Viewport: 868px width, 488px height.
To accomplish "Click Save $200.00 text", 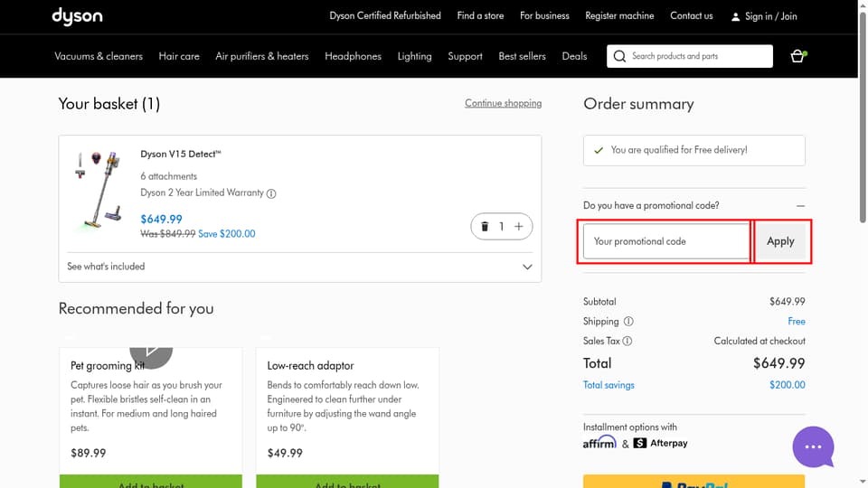I will pyautogui.click(x=226, y=234).
